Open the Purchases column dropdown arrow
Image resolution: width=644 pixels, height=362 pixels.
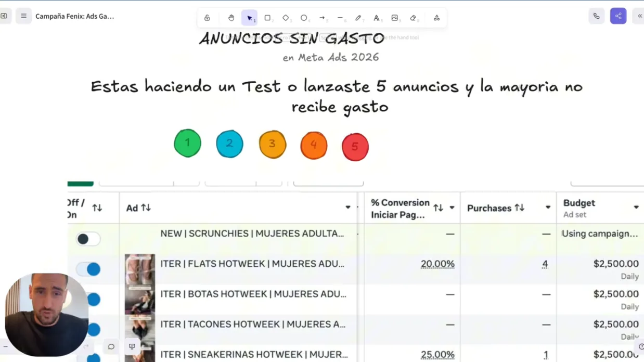(x=548, y=208)
